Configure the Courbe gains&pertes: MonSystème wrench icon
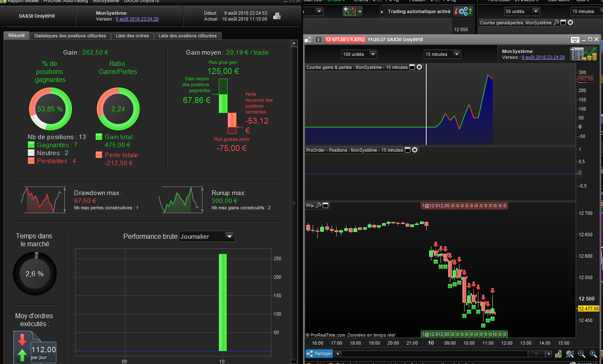This screenshot has height=364, width=603. (x=556, y=23)
